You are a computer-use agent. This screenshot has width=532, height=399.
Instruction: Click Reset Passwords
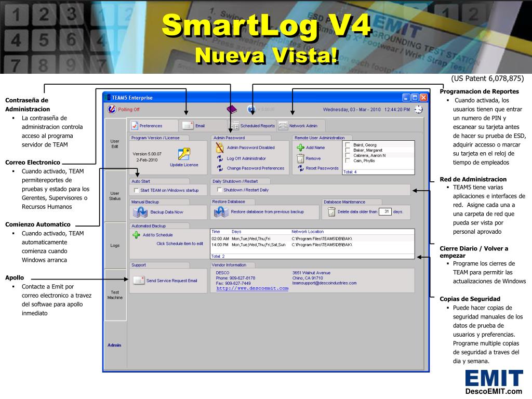coord(322,168)
